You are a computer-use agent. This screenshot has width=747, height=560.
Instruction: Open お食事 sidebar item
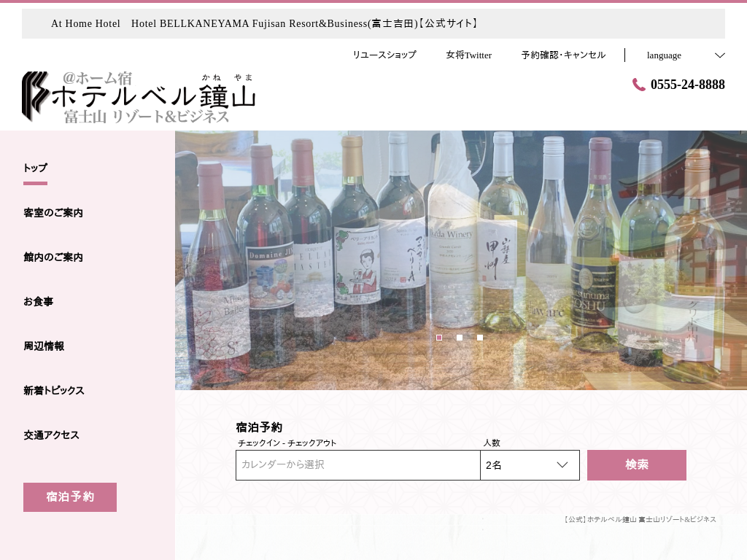tap(38, 301)
